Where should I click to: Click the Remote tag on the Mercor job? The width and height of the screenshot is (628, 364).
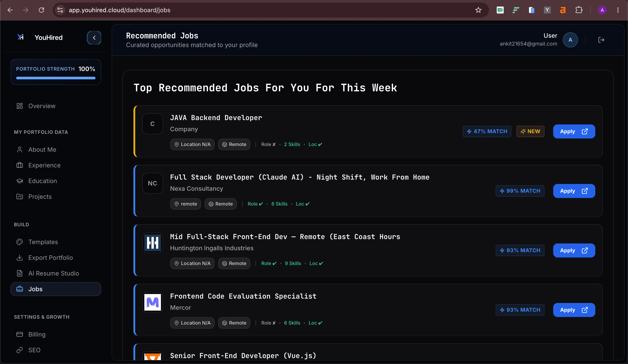point(234,323)
